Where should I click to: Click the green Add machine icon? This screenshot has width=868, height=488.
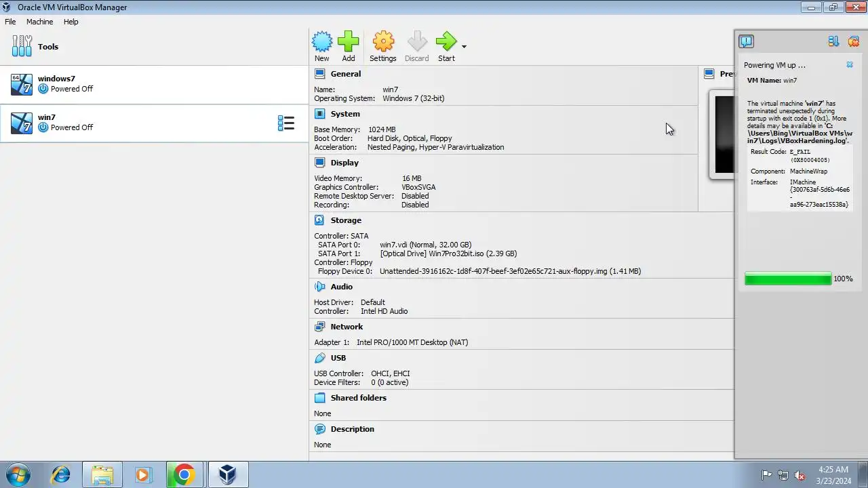tap(349, 42)
